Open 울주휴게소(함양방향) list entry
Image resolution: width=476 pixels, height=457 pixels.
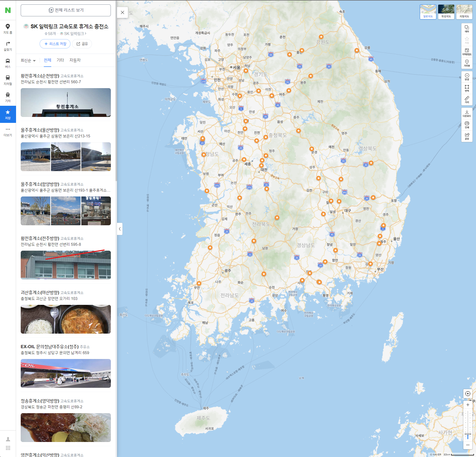click(40, 184)
